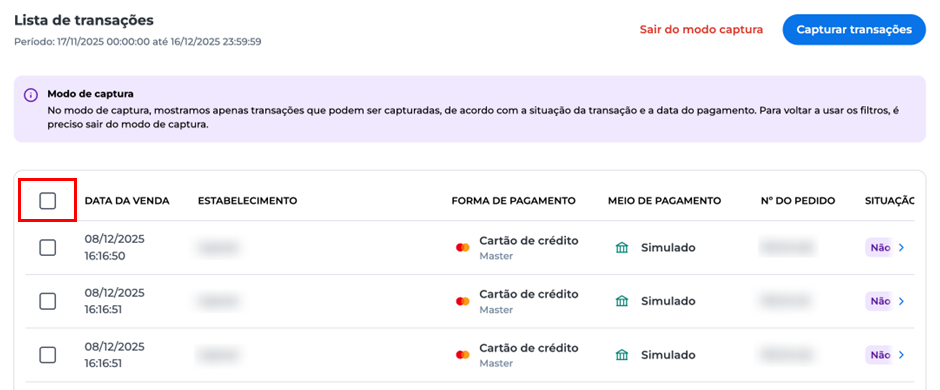Click the Master label in the 16:16:50 row
Screen dimensions: 940x390
(496, 256)
